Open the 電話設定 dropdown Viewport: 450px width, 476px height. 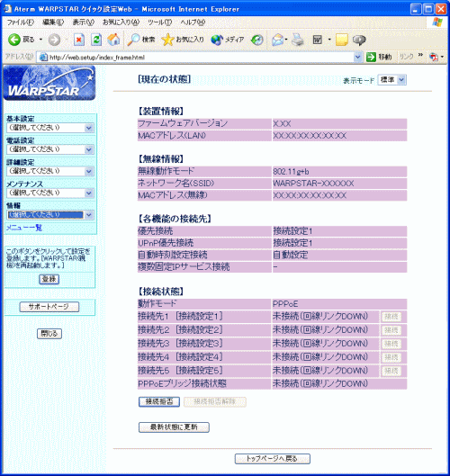(50, 149)
